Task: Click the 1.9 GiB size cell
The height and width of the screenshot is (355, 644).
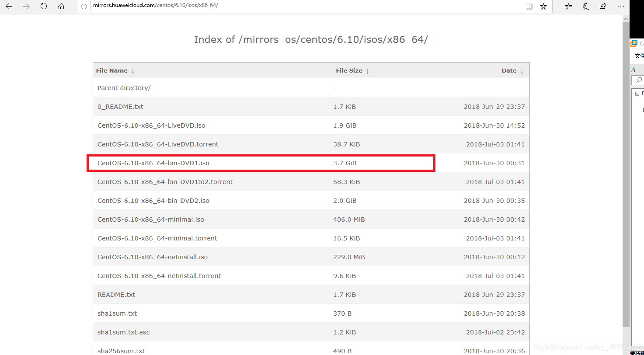Action: pyautogui.click(x=345, y=125)
